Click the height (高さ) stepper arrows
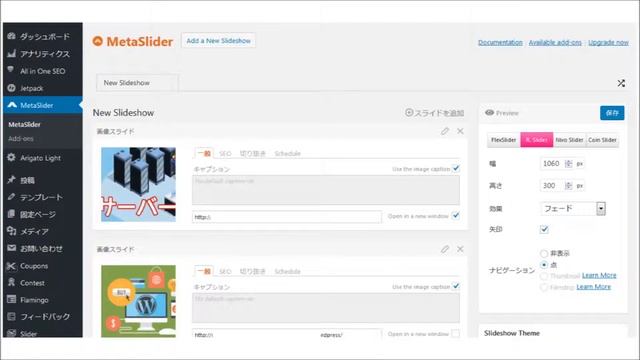640x360 pixels. [x=569, y=186]
